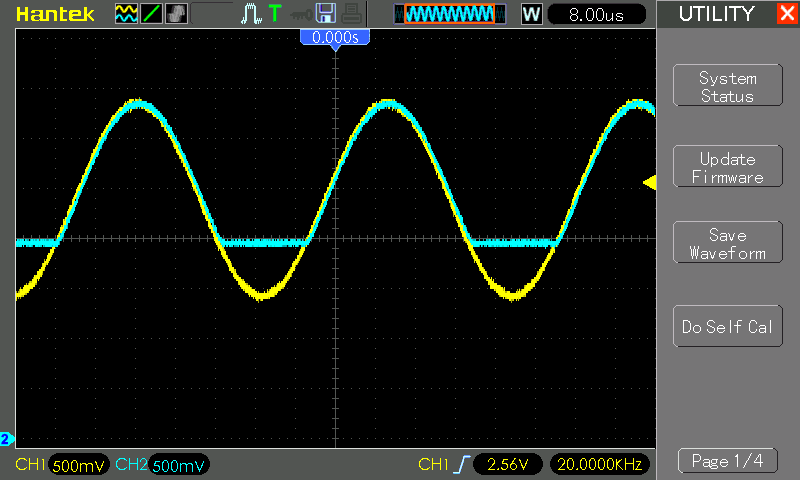Click the CH1 trigger source label
Image resolution: width=800 pixels, height=480 pixels.
[x=433, y=464]
